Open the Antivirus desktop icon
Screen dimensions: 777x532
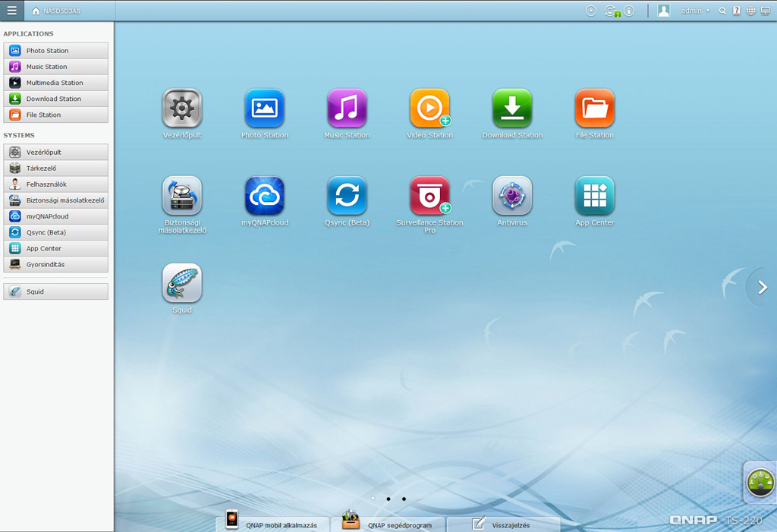pyautogui.click(x=512, y=196)
